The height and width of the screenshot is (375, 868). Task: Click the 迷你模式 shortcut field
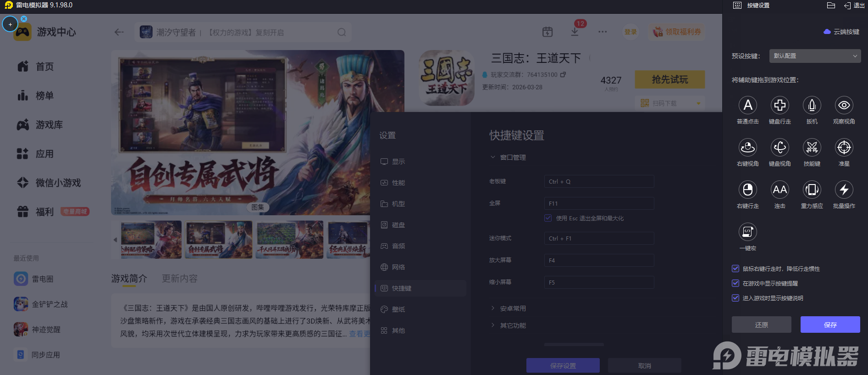click(x=599, y=238)
